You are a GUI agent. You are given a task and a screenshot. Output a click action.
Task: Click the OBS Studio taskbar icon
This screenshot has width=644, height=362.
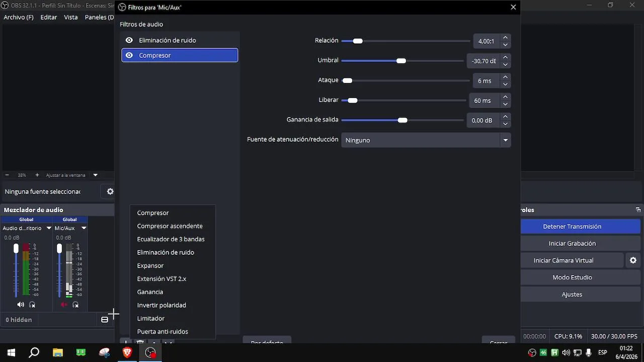point(150,352)
